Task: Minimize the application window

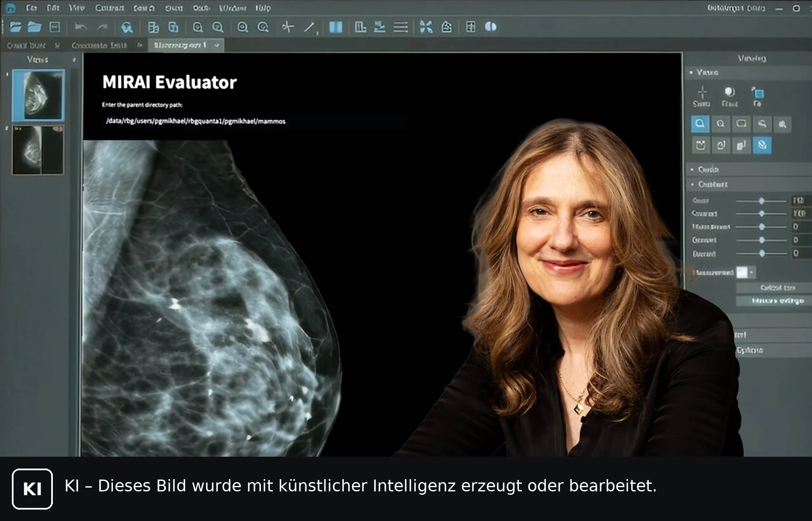Action: click(779, 8)
